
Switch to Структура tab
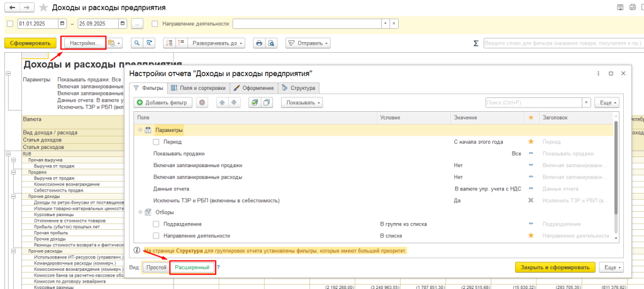pyautogui.click(x=299, y=87)
